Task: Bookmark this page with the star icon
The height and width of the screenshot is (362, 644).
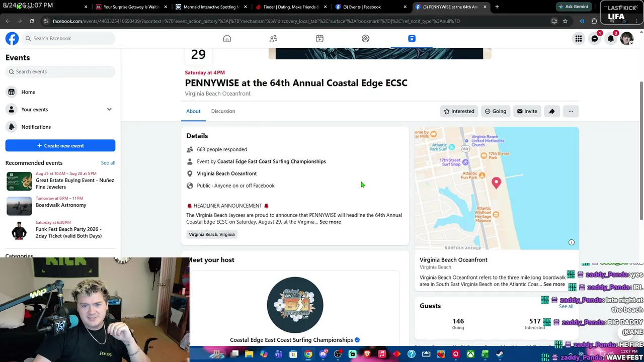Action: pyautogui.click(x=565, y=21)
